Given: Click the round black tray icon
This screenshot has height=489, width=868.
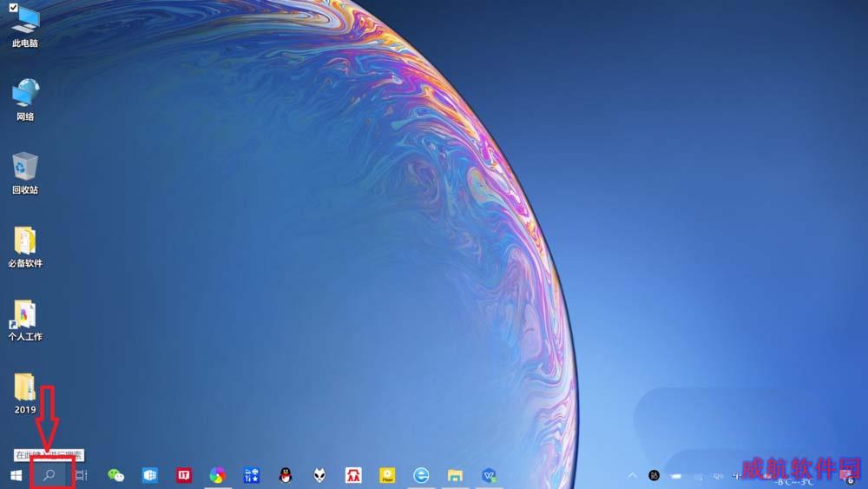Looking at the screenshot, I should pyautogui.click(x=654, y=475).
